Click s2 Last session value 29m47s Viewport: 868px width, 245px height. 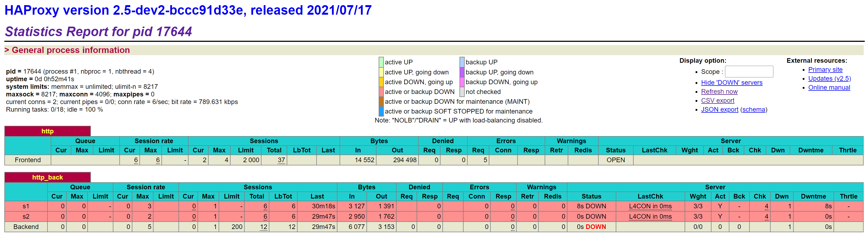pos(324,216)
